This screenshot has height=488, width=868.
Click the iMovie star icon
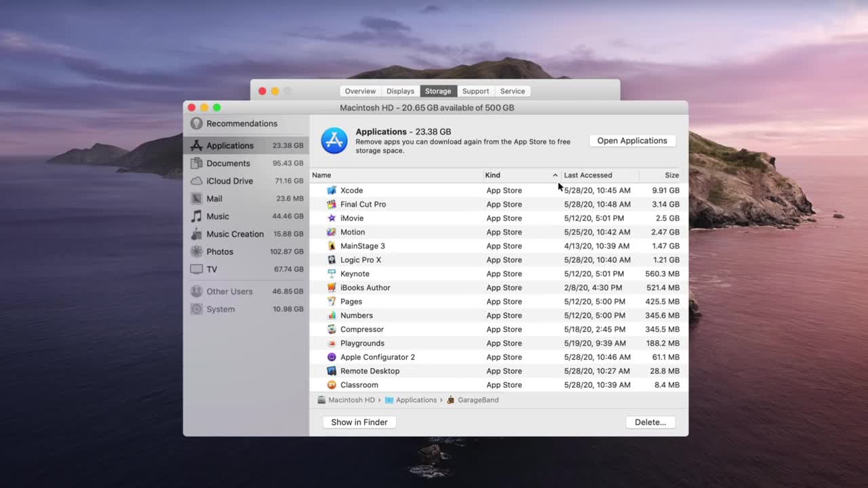(332, 218)
